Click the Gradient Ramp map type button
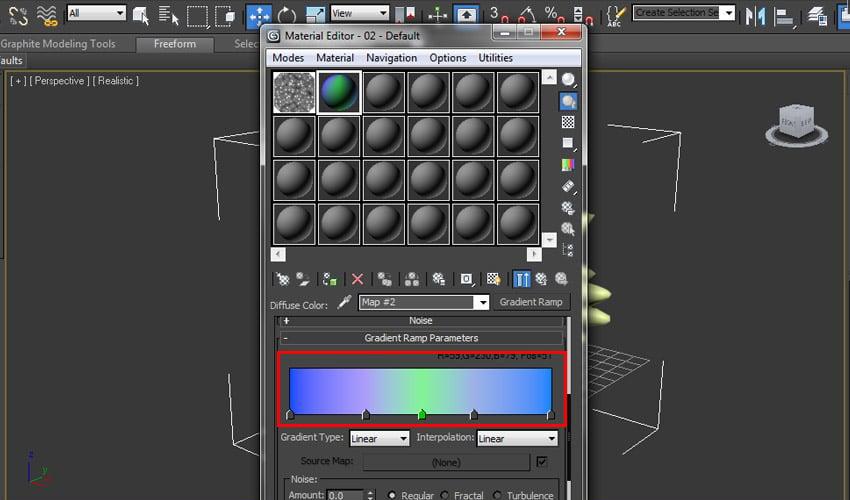Screen dimensions: 850x500 [x=531, y=302]
